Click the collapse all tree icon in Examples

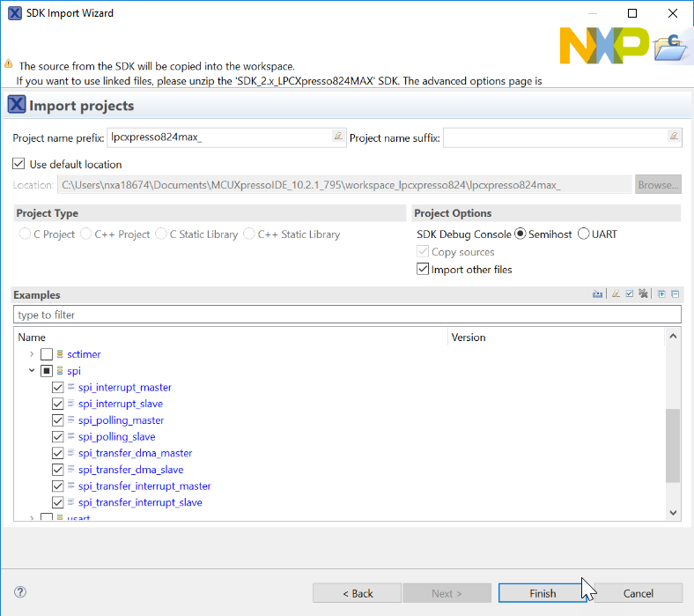coord(675,294)
